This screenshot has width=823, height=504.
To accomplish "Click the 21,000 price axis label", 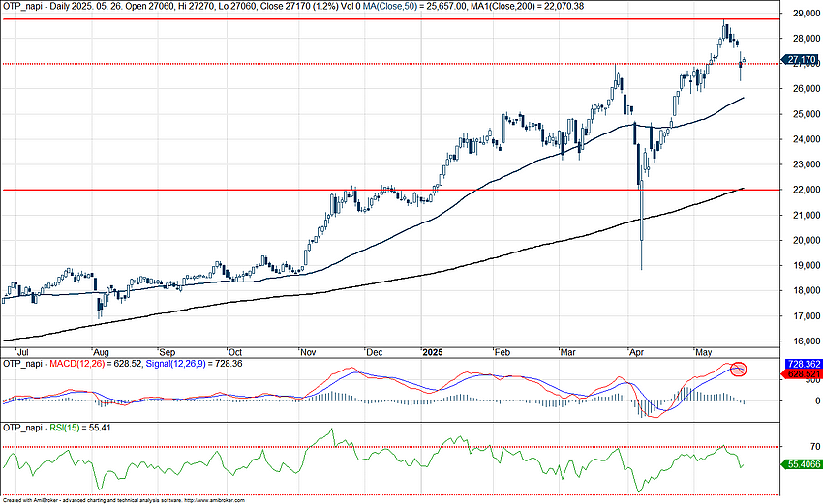I will pyautogui.click(x=808, y=215).
